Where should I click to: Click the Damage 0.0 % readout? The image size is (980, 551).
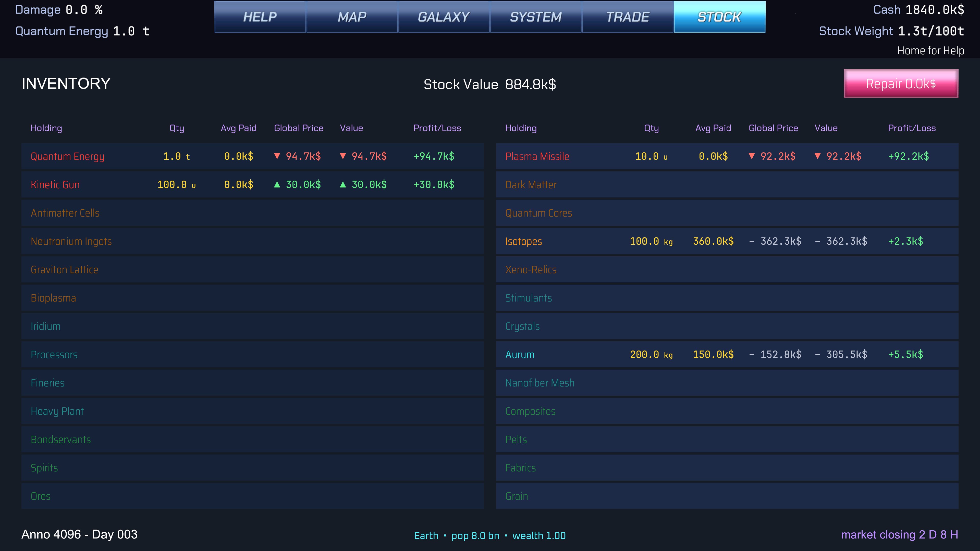point(59,9)
